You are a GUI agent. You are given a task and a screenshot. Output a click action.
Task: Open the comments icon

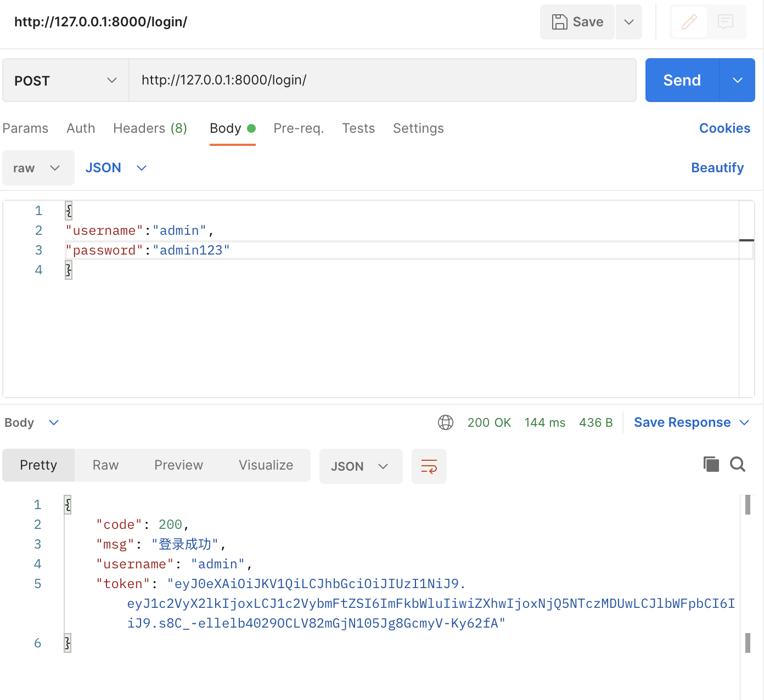click(x=726, y=22)
